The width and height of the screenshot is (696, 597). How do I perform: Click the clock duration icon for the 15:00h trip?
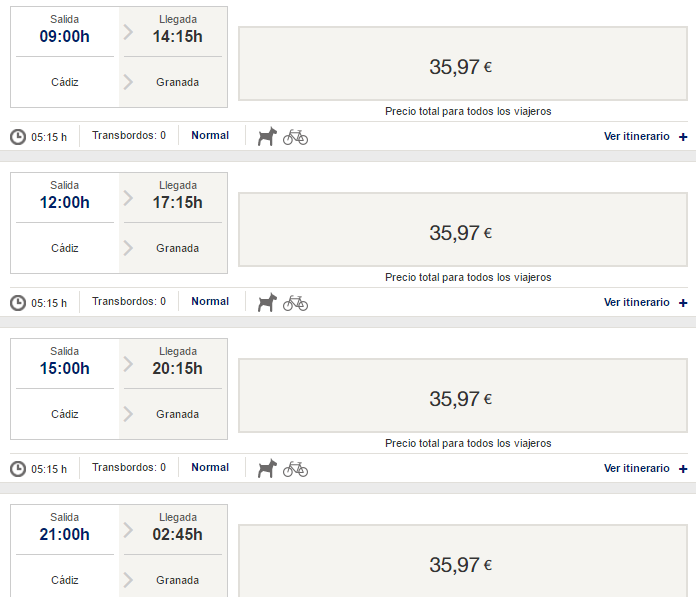point(18,469)
